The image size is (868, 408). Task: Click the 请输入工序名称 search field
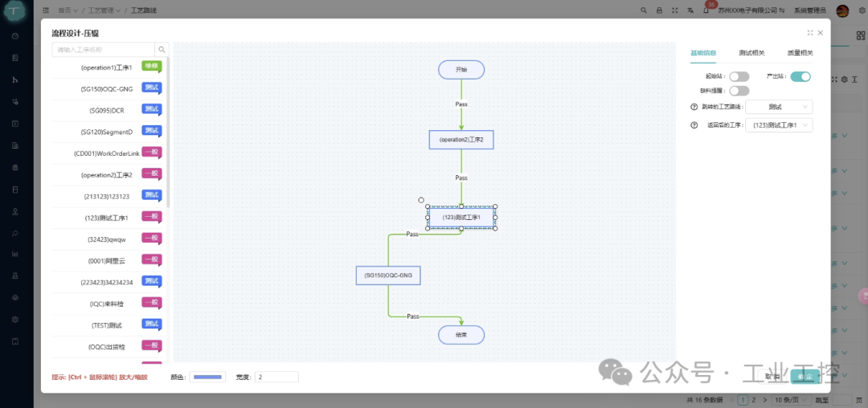pos(104,50)
